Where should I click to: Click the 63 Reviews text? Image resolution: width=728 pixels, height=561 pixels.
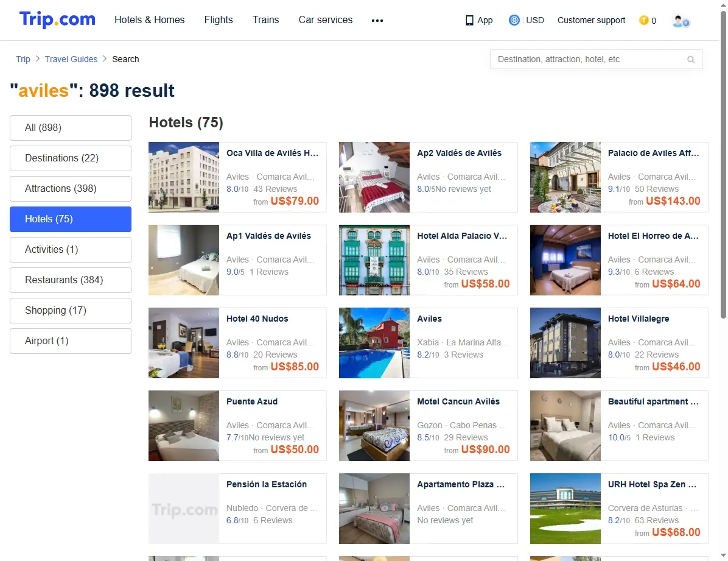657,520
